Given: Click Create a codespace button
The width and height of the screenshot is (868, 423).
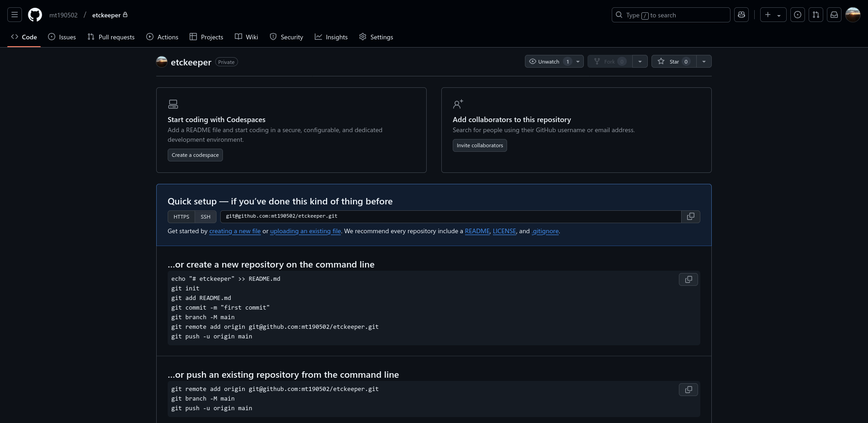Looking at the screenshot, I should click(x=195, y=155).
